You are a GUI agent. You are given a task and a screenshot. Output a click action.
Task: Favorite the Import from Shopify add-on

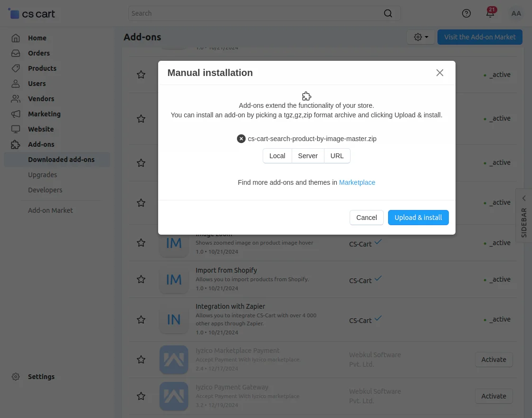[141, 279]
